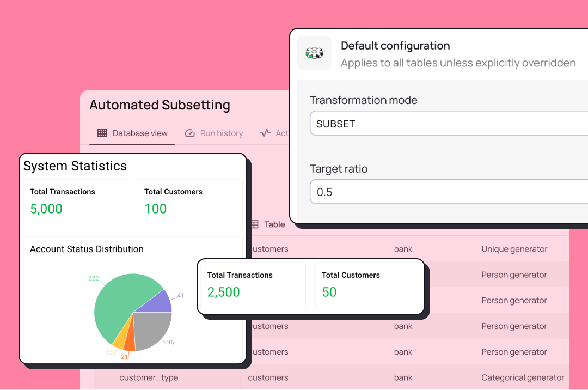Click the Account Status Distribution heading
The height and width of the screenshot is (390, 588).
pyautogui.click(x=87, y=249)
